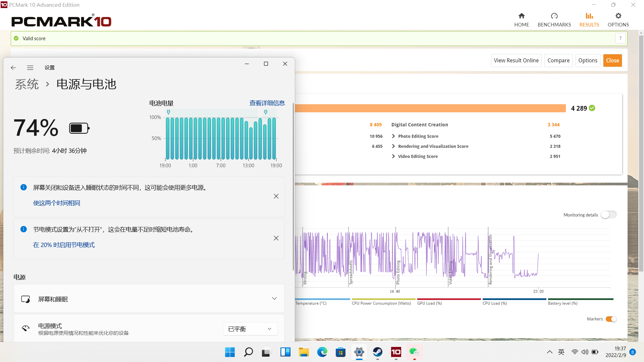Click the Compare button
The width and height of the screenshot is (644, 362).
[558, 60]
